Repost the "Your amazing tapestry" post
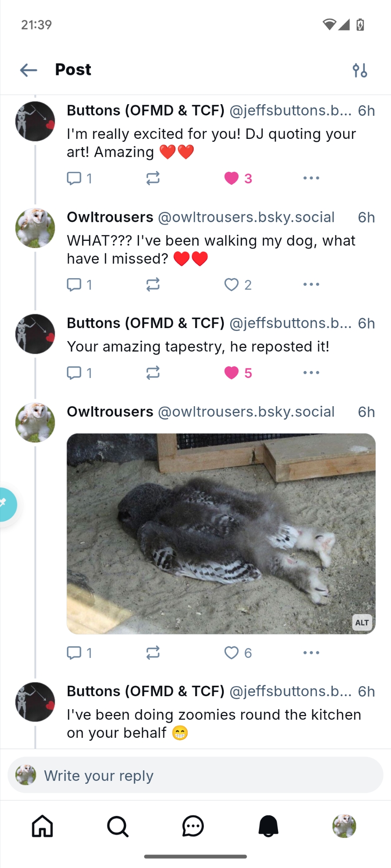 (x=153, y=373)
